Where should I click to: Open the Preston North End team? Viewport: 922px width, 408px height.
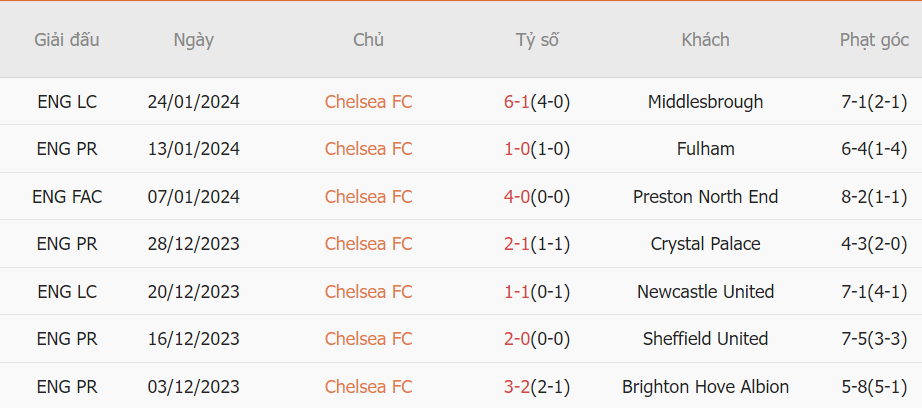(705, 196)
